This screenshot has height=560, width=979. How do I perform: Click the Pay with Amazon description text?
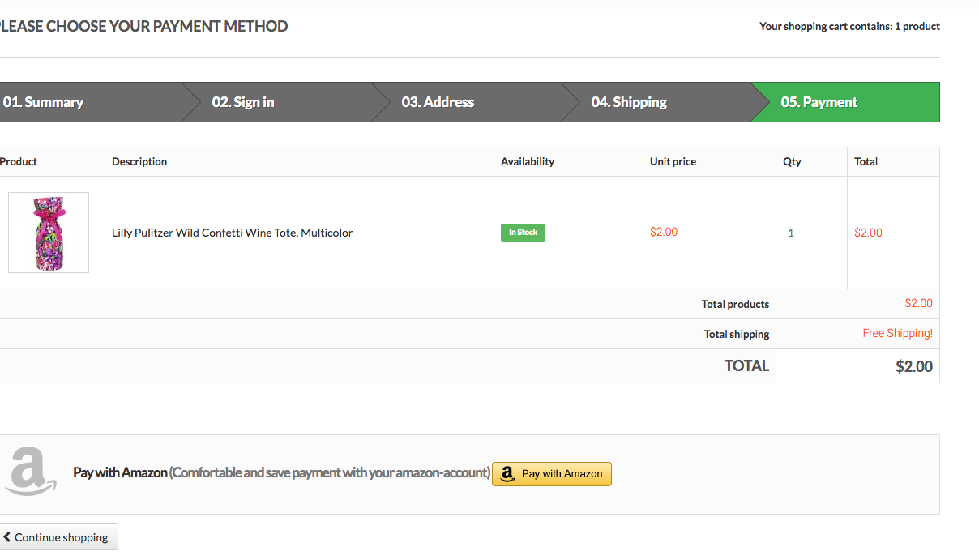281,472
